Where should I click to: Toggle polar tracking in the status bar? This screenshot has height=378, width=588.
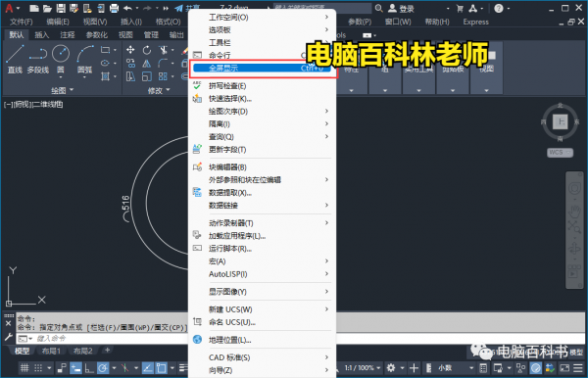(x=102, y=368)
